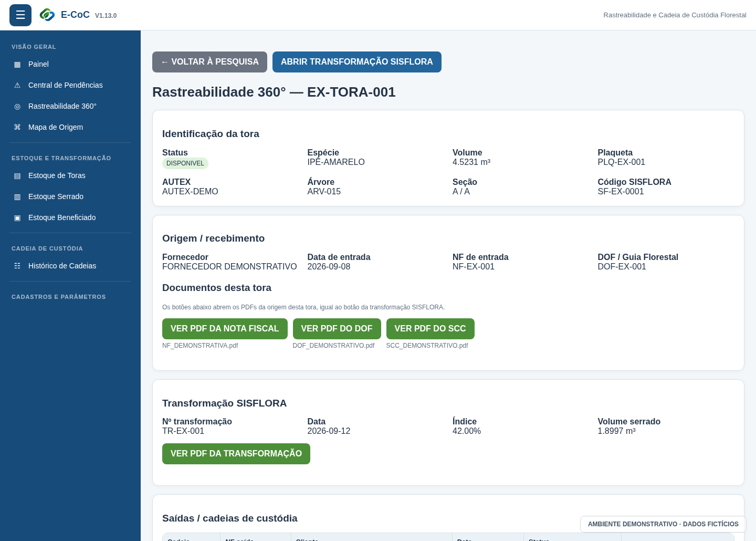Click Voltar à Pesquisa button
The width and height of the screenshot is (756, 541).
(x=209, y=62)
